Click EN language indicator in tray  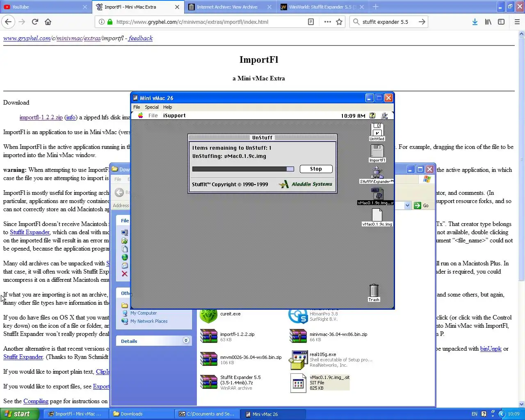474,414
